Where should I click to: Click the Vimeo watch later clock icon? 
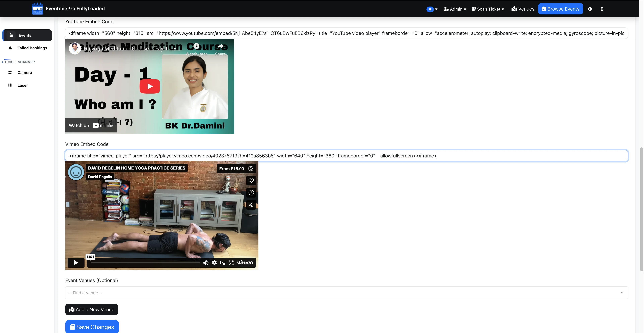(251, 193)
